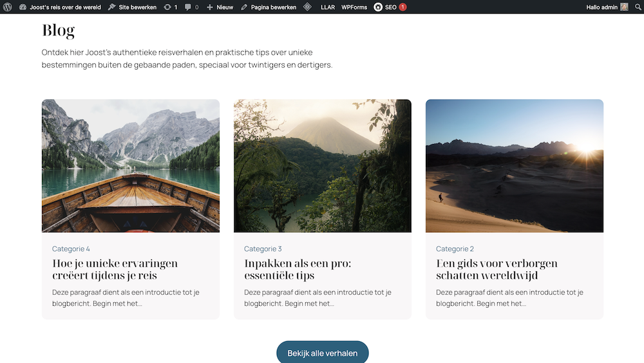The width and height of the screenshot is (644, 363).
Task: Click the admin avatar picture
Action: (x=624, y=7)
